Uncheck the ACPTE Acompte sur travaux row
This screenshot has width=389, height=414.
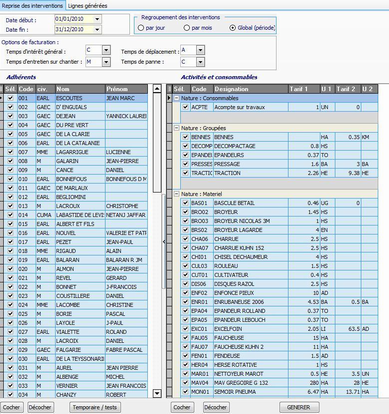click(x=185, y=107)
